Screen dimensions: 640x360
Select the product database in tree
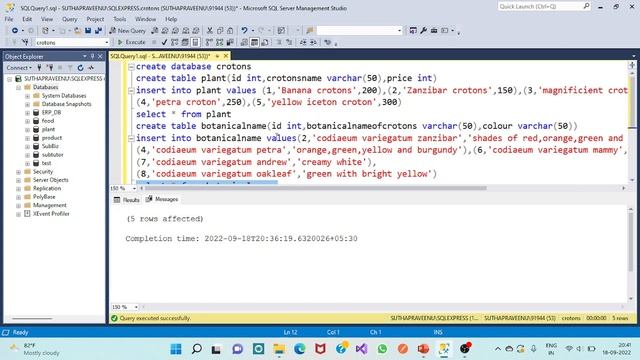(52, 138)
